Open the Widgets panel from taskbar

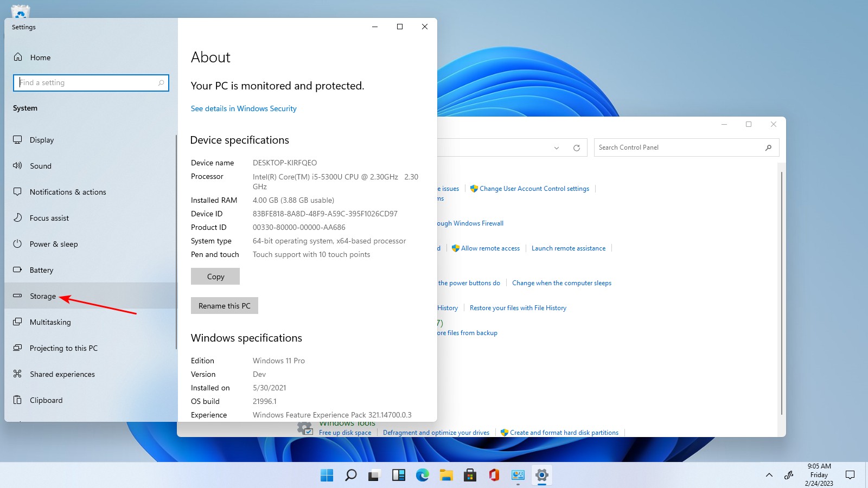399,475
